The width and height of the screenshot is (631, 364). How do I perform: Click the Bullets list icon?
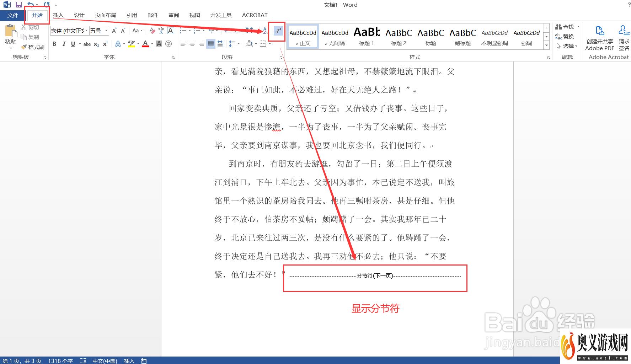tap(183, 31)
